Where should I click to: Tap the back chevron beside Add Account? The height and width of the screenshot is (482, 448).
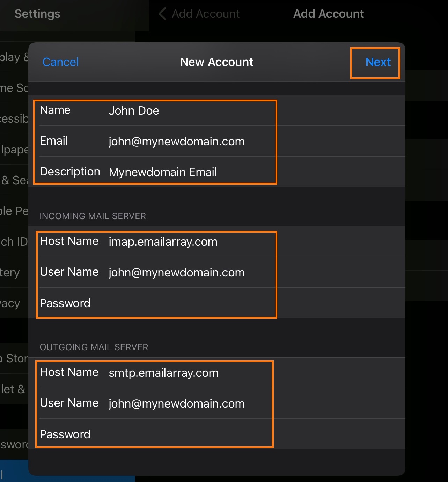click(x=162, y=14)
